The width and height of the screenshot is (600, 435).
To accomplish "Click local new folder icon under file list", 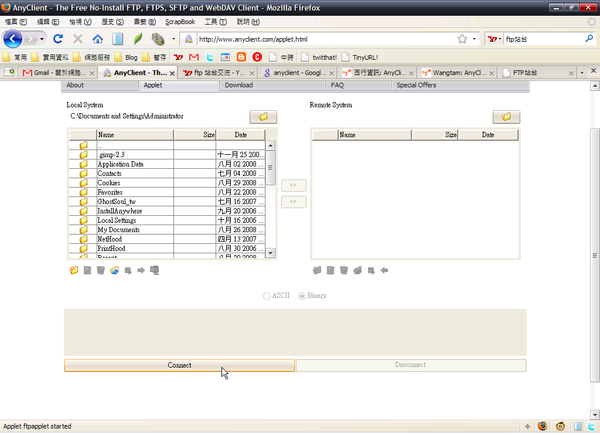I will tap(74, 270).
